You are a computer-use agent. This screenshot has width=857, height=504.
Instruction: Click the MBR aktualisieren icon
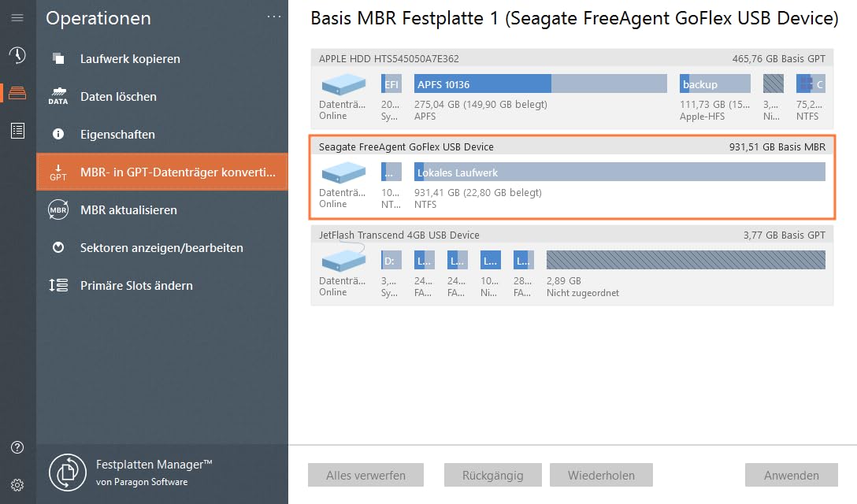58,210
